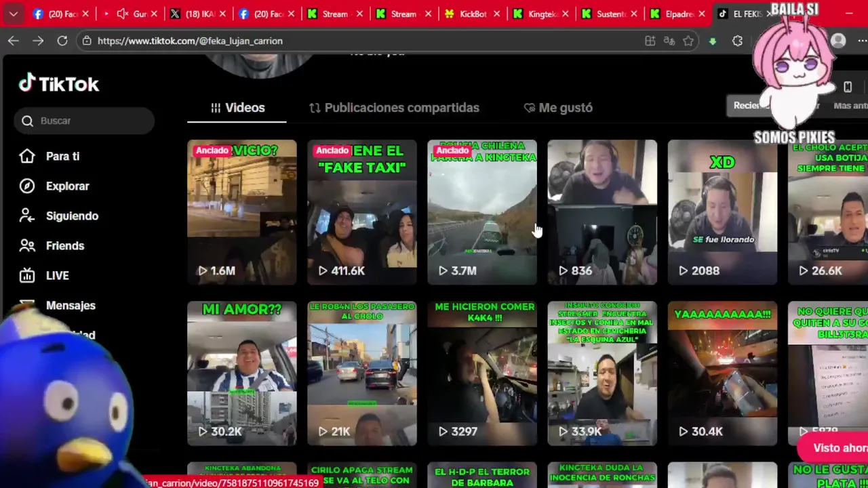
Task: Click the search magnifier icon in Buscar
Action: click(27, 121)
